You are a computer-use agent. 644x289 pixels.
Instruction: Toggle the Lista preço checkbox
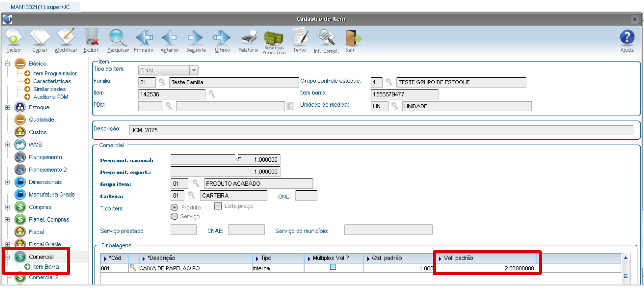[x=218, y=206]
